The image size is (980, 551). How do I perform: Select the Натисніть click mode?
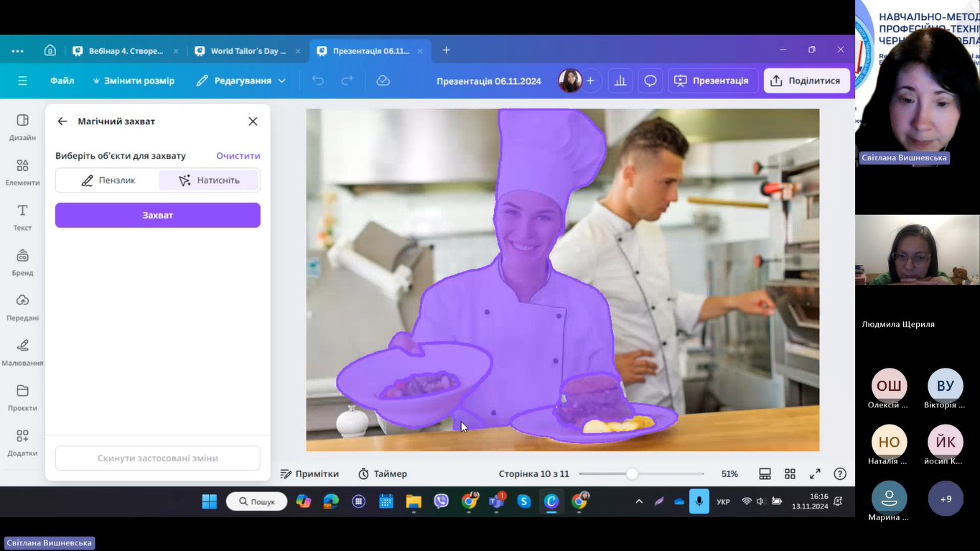pos(209,180)
